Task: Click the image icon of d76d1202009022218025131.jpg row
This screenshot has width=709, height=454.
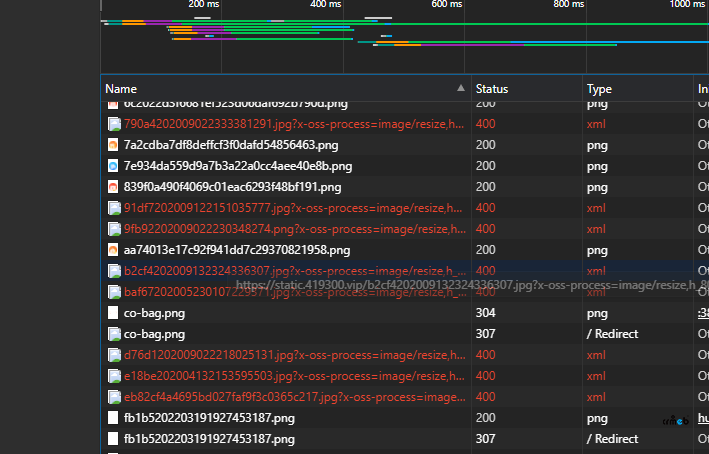Action: pyautogui.click(x=113, y=355)
